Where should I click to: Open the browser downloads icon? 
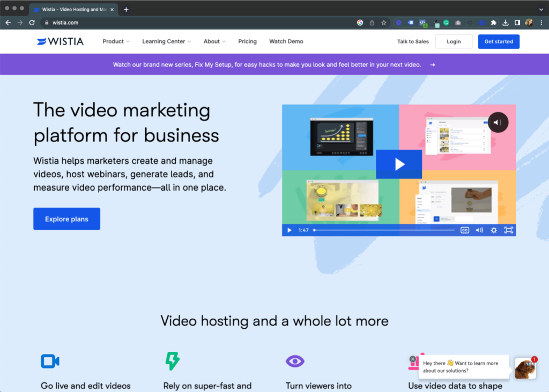pos(505,22)
